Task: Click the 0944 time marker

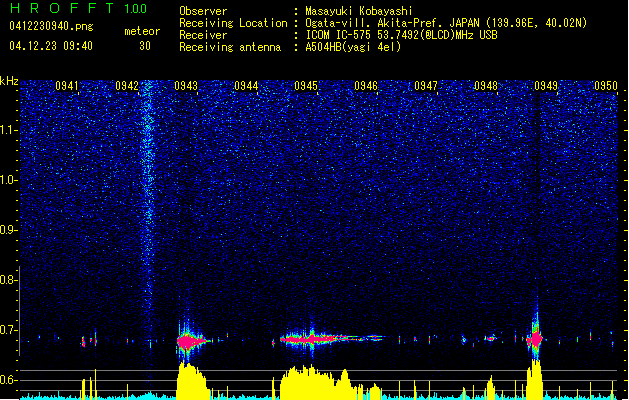Action: (x=246, y=86)
